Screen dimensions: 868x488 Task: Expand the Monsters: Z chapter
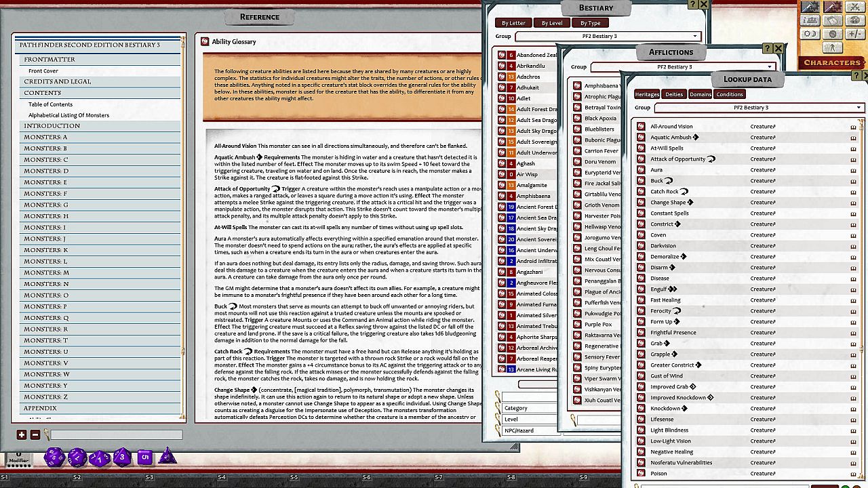[x=100, y=397]
